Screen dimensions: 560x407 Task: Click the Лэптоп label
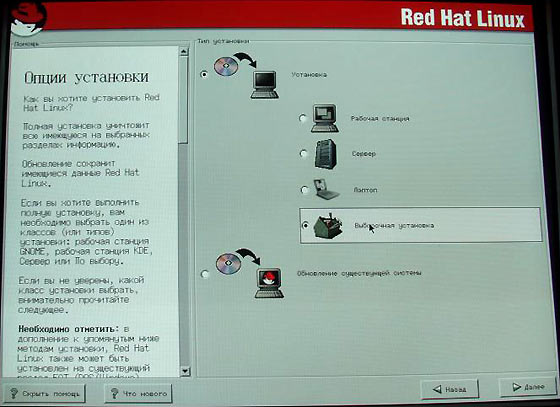(365, 190)
